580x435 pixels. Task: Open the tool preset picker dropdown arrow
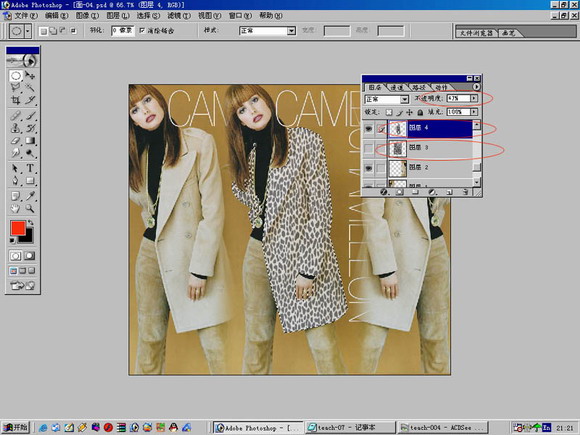[28, 31]
